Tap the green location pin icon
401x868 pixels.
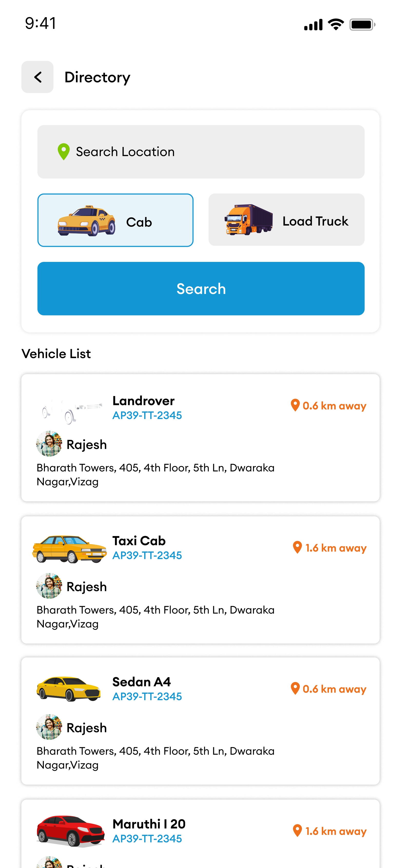click(x=63, y=152)
